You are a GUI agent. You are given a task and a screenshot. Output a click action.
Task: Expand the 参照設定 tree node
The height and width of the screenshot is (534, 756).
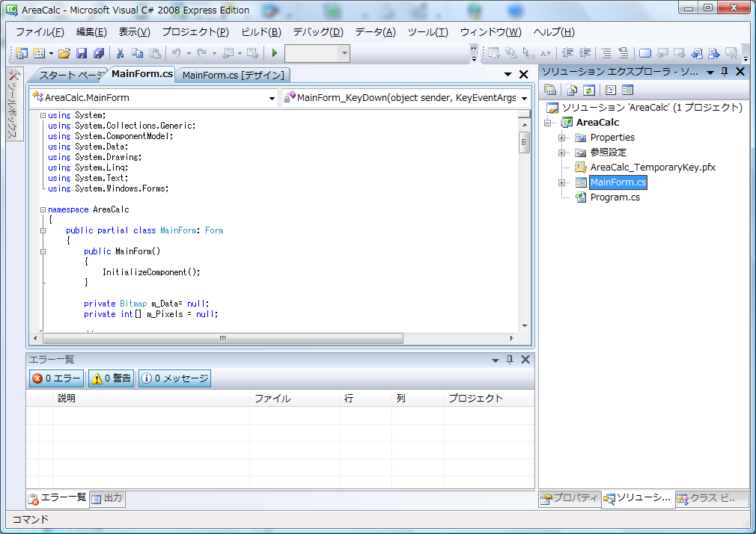pyautogui.click(x=561, y=153)
